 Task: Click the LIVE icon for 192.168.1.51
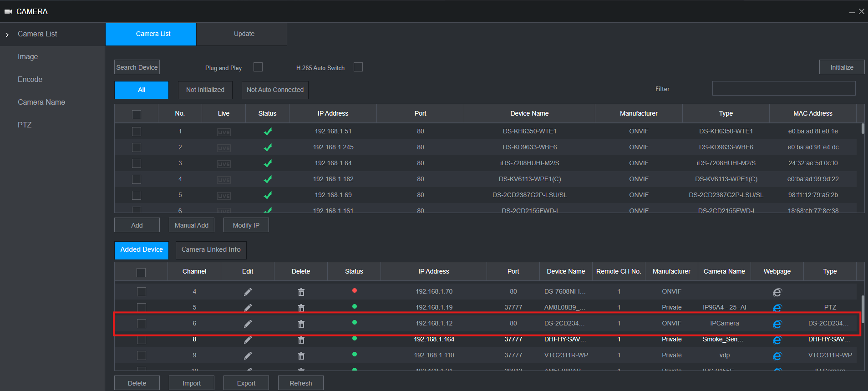click(x=223, y=132)
